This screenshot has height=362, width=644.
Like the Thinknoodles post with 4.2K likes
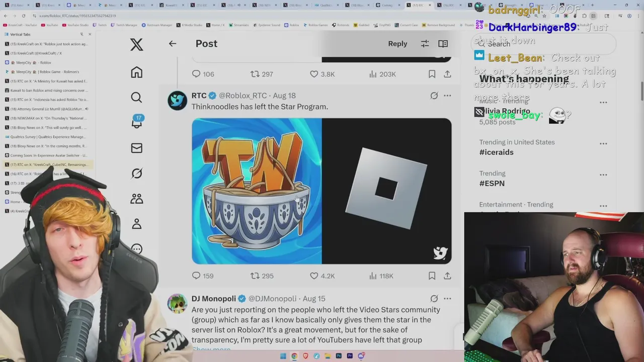[322, 276]
